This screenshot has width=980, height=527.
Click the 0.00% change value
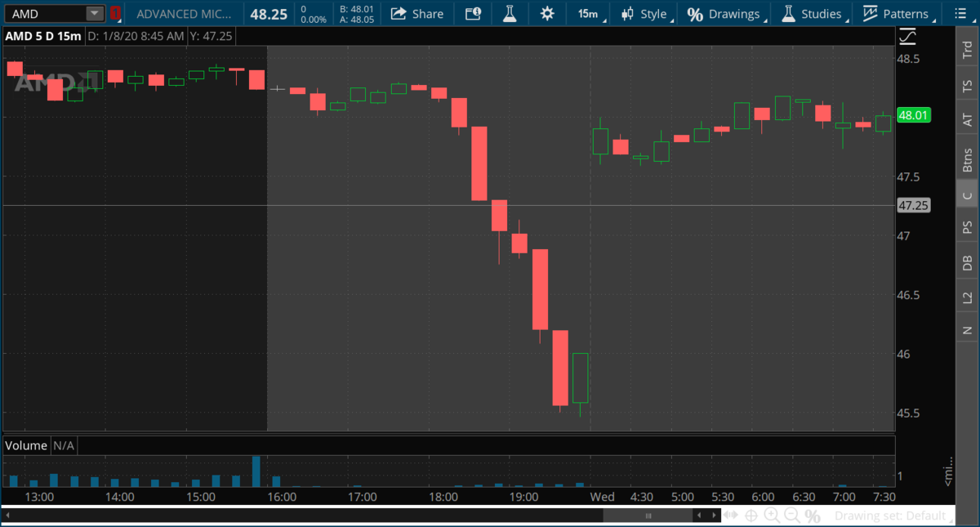click(x=314, y=20)
